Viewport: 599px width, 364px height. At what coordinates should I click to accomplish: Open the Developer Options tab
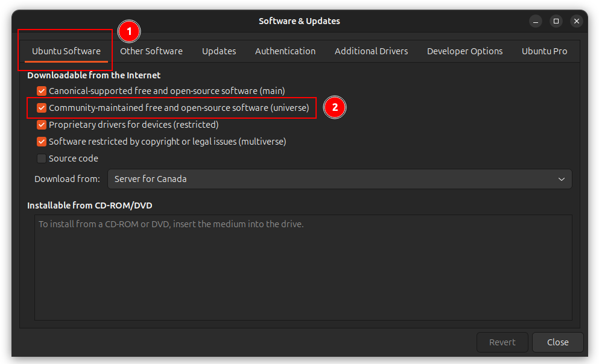coord(464,51)
